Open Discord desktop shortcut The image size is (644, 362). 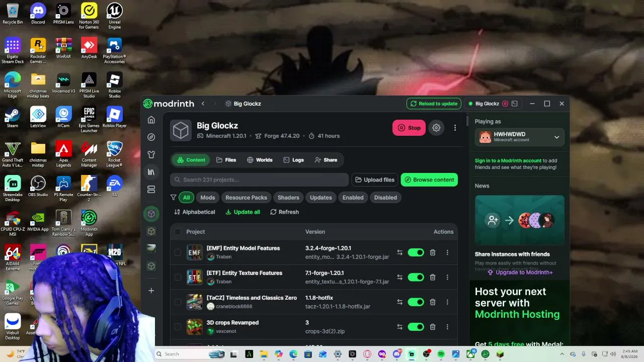[38, 14]
